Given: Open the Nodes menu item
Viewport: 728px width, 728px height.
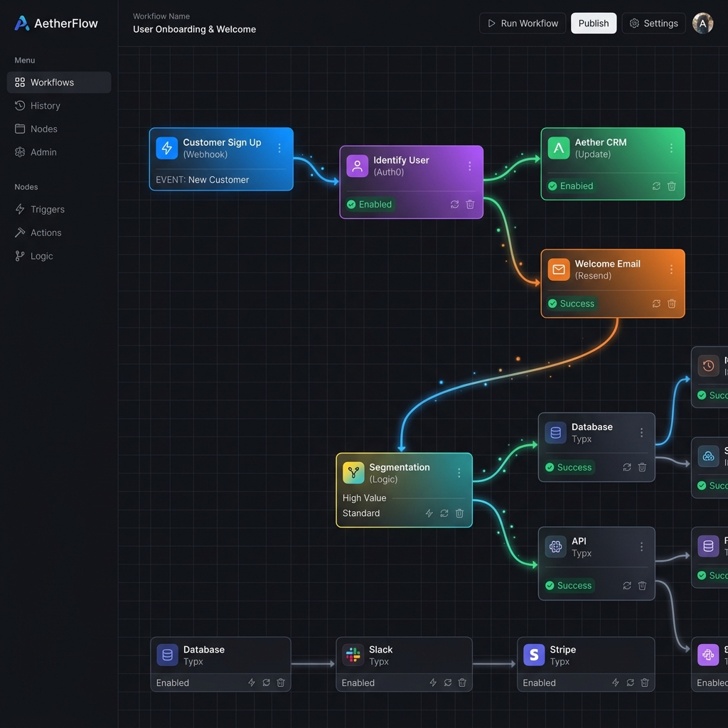Looking at the screenshot, I should point(36,129).
